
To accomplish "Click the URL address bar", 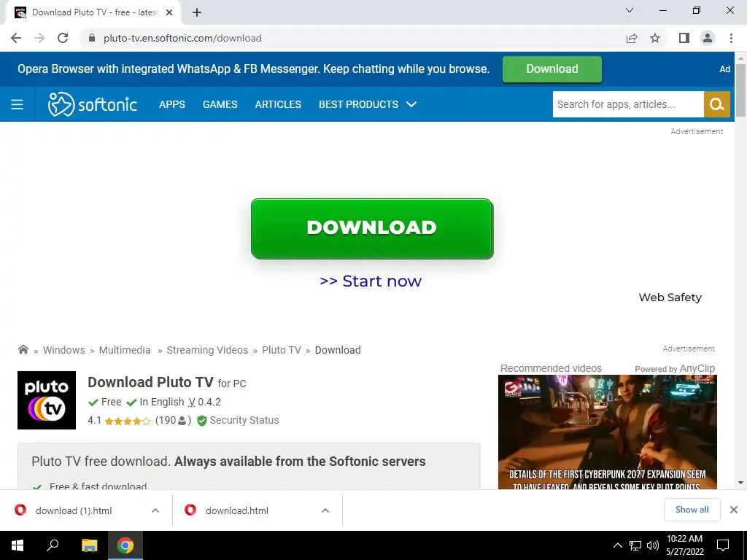I will point(352,38).
